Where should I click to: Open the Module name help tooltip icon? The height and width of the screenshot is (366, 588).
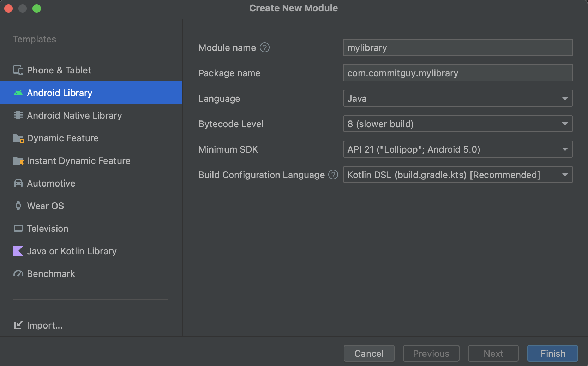point(265,47)
